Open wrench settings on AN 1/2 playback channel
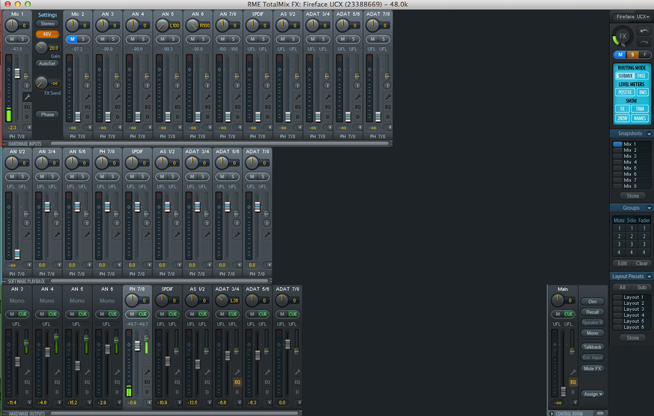654x416 pixels. [27, 234]
